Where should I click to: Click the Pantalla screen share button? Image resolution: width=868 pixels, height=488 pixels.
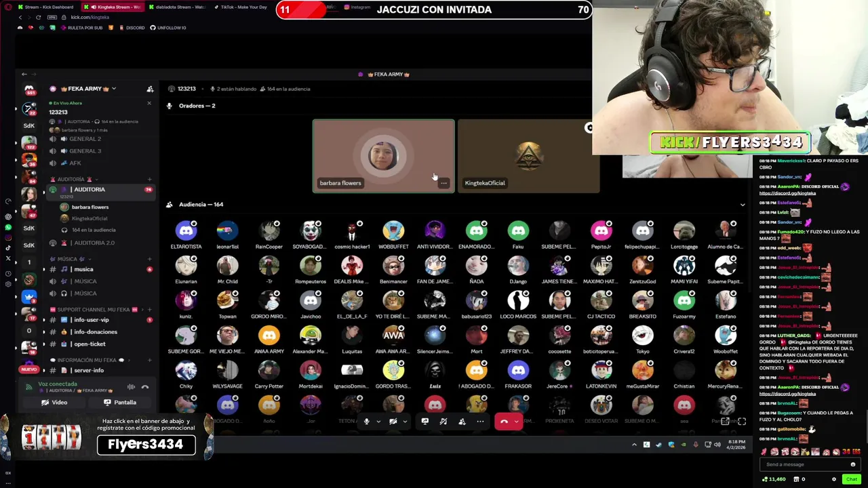119,403
